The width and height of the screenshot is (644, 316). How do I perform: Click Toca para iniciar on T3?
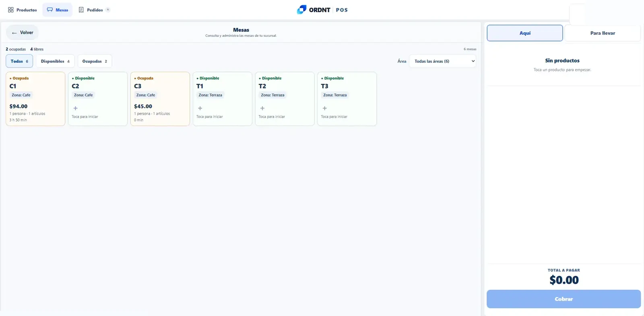(x=334, y=117)
